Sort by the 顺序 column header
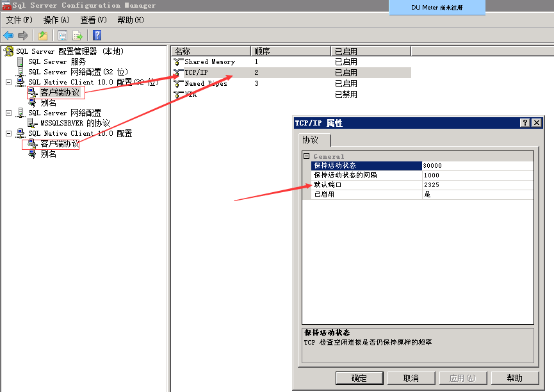 [x=291, y=51]
